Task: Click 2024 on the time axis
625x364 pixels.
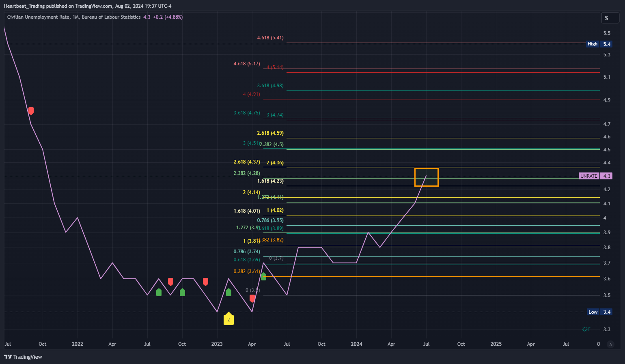Action: point(357,344)
